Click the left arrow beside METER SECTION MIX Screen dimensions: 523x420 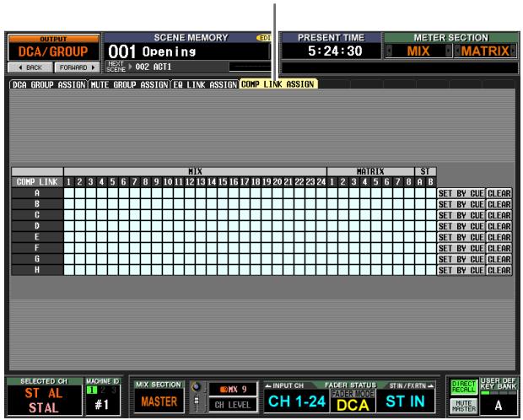(x=389, y=51)
